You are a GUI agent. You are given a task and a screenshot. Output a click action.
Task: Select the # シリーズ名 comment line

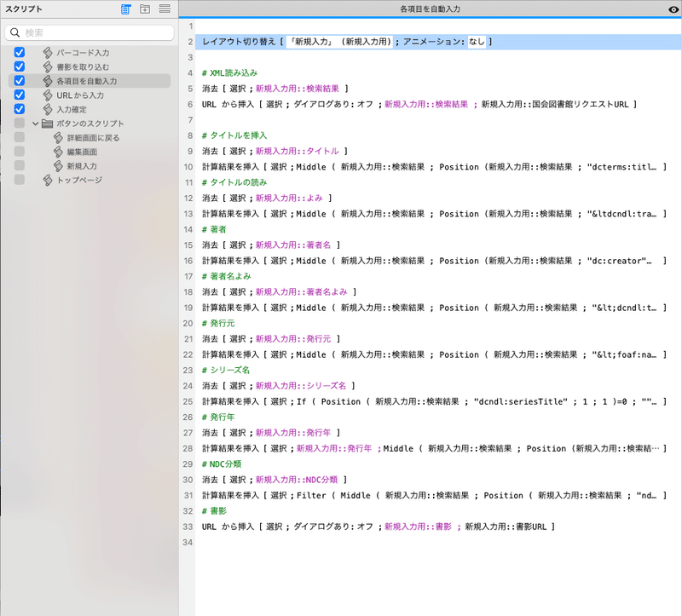tap(226, 371)
